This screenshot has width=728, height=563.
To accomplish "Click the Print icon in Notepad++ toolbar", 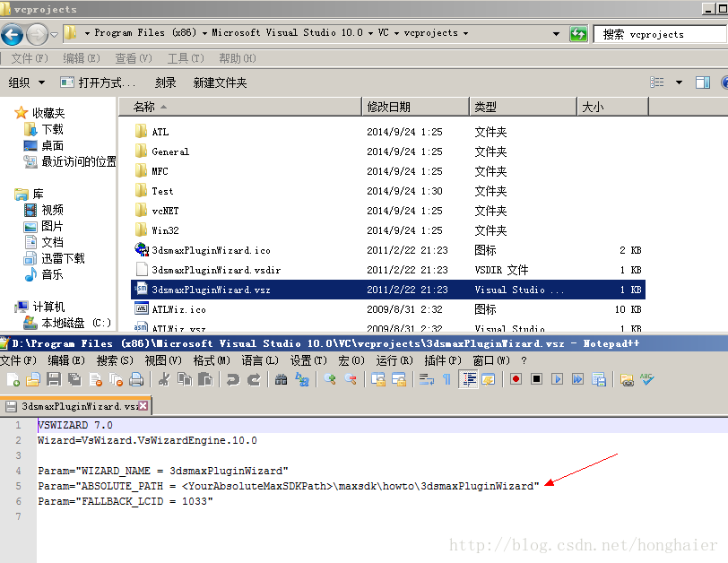I will coord(136,379).
